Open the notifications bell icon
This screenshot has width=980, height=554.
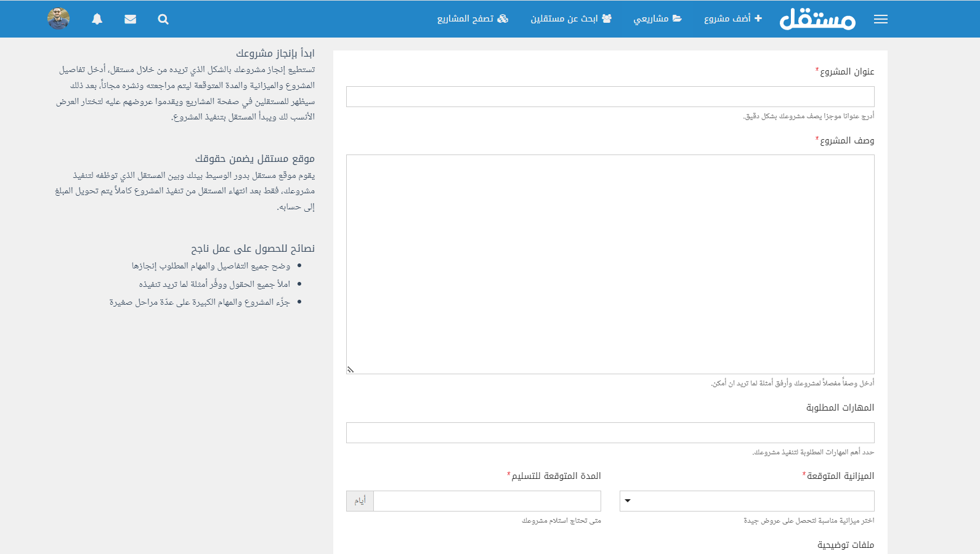tap(97, 19)
